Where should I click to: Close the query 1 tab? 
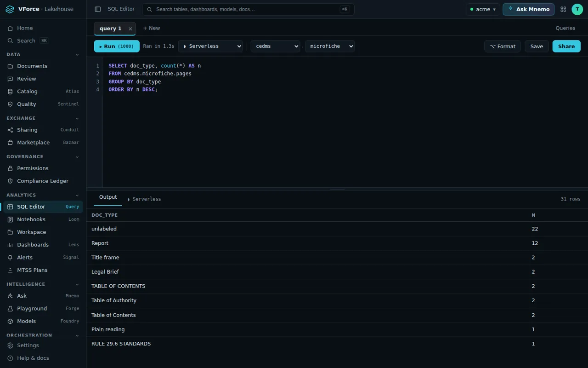pos(130,29)
